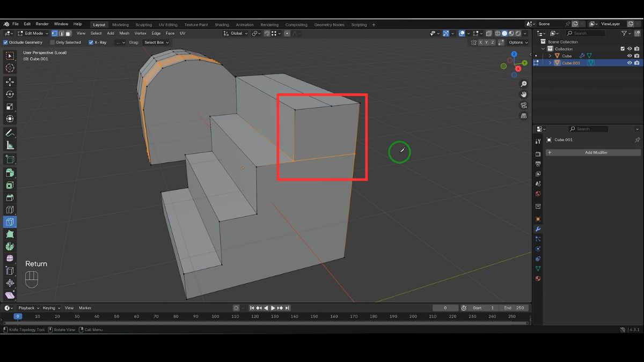Image resolution: width=644 pixels, height=362 pixels.
Task: Pick the Loop Cut tool
Action: [x=10, y=210]
